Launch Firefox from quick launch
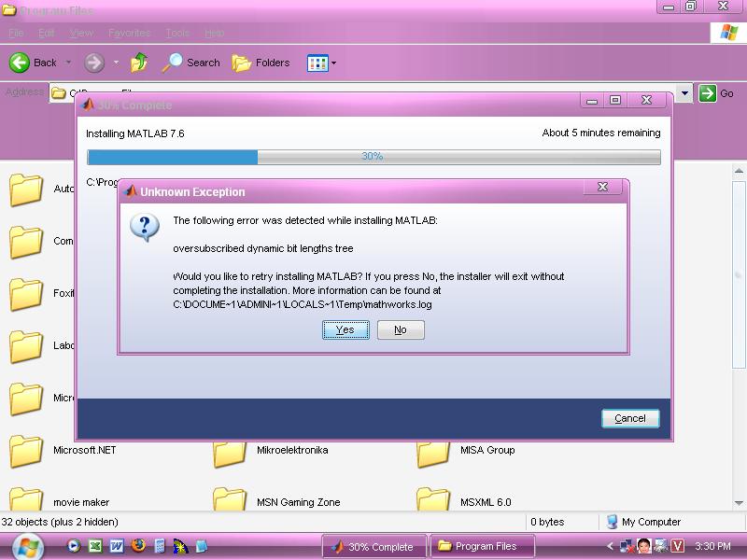This screenshot has width=747, height=560. tap(138, 545)
